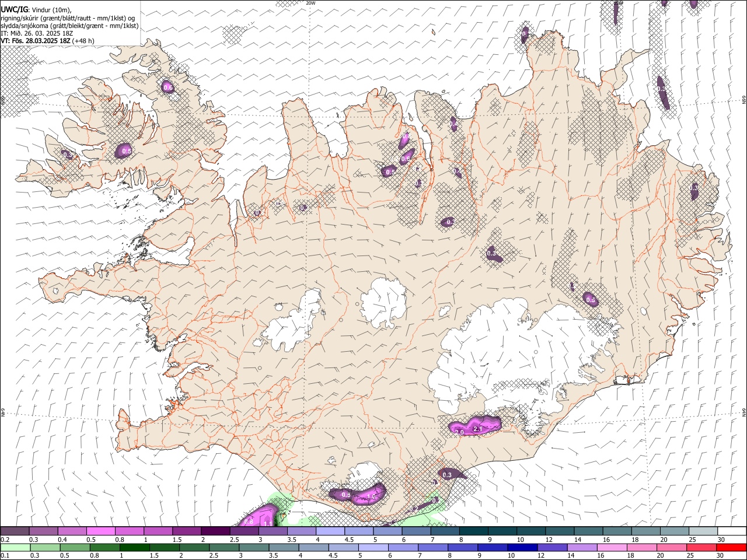Screen dimensions: 747x560
Task: Click the pale green 0.1 swatch on the lower scale
Action: click(x=15, y=548)
